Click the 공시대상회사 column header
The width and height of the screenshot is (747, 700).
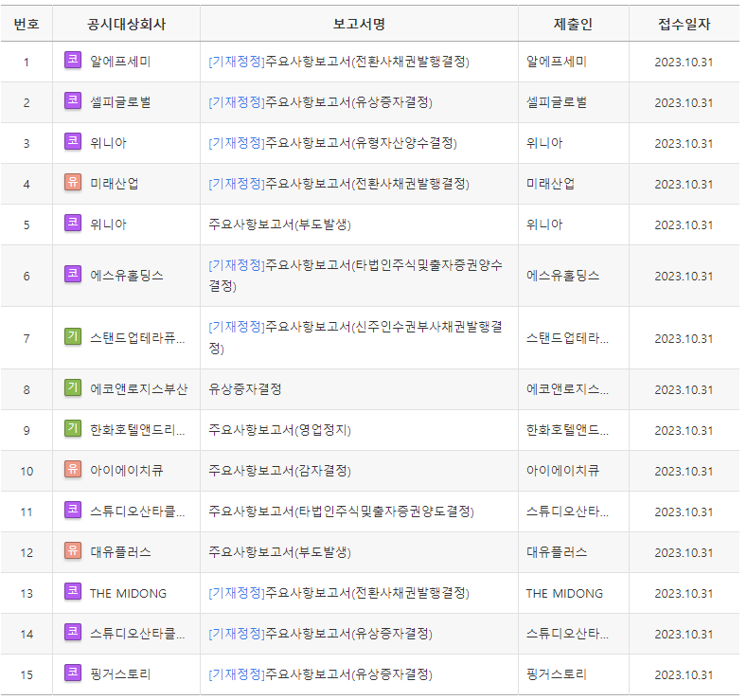tap(126, 24)
